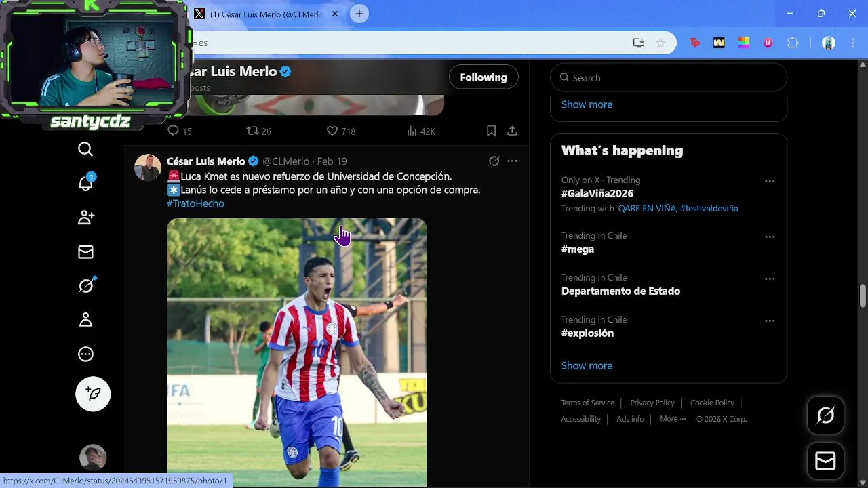
Task: Open the More circle menu in sidebar
Action: (85, 354)
